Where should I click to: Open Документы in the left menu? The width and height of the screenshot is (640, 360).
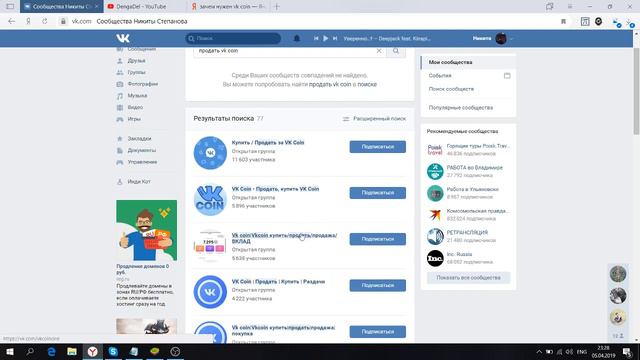click(141, 151)
